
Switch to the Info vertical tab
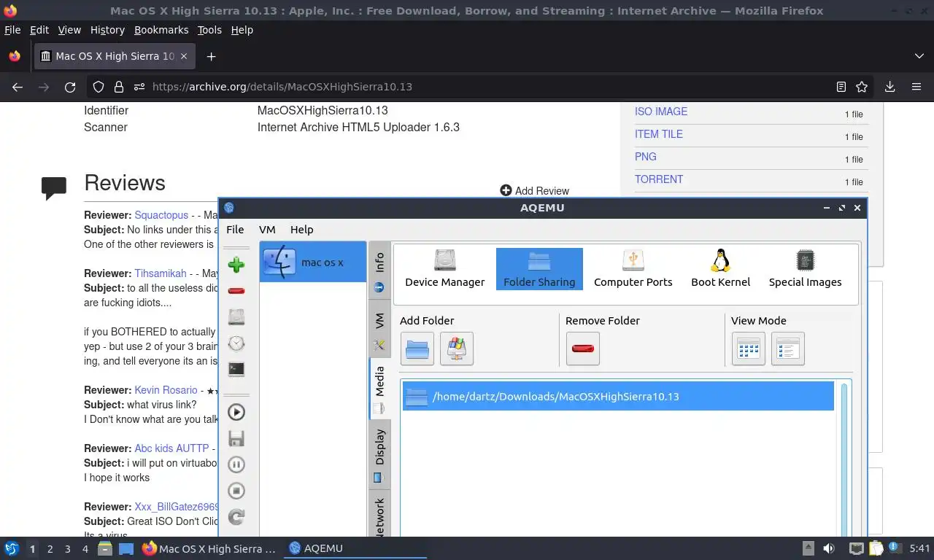click(379, 270)
